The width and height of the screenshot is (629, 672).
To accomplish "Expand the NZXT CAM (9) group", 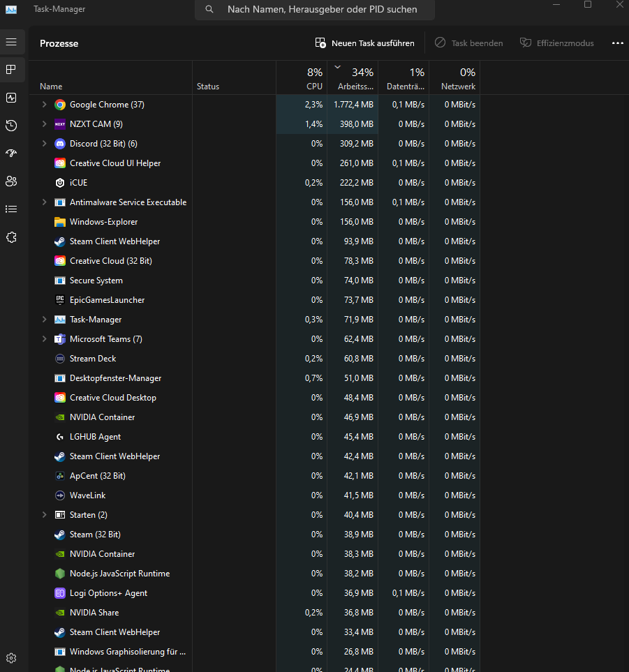I will click(x=44, y=124).
